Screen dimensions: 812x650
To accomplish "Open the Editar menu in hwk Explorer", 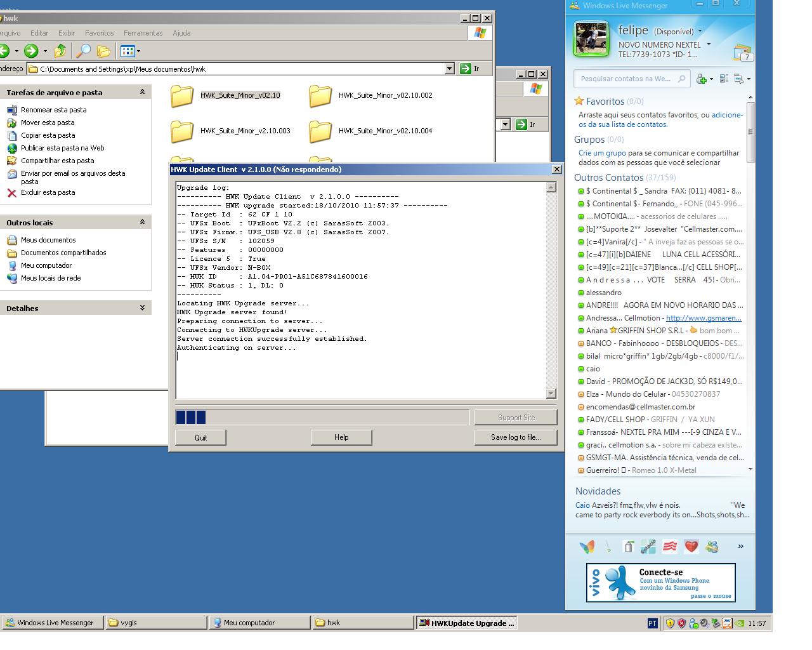I will [39, 33].
